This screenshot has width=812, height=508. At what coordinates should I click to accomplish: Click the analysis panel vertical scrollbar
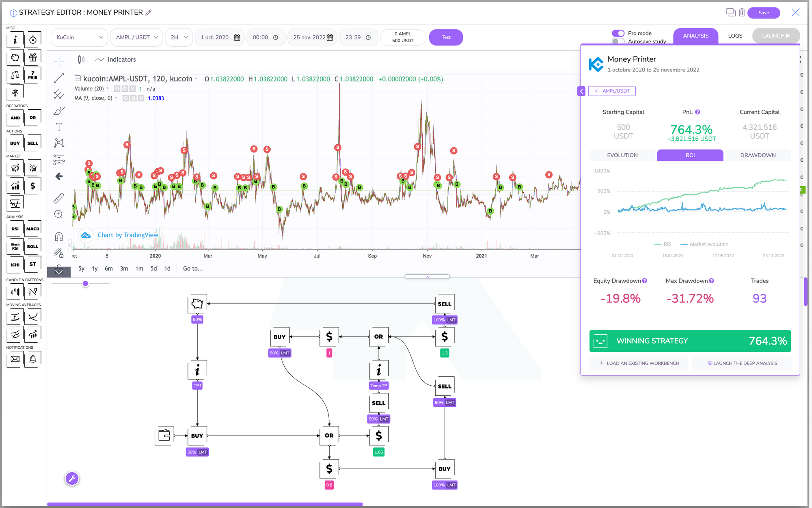[806, 291]
